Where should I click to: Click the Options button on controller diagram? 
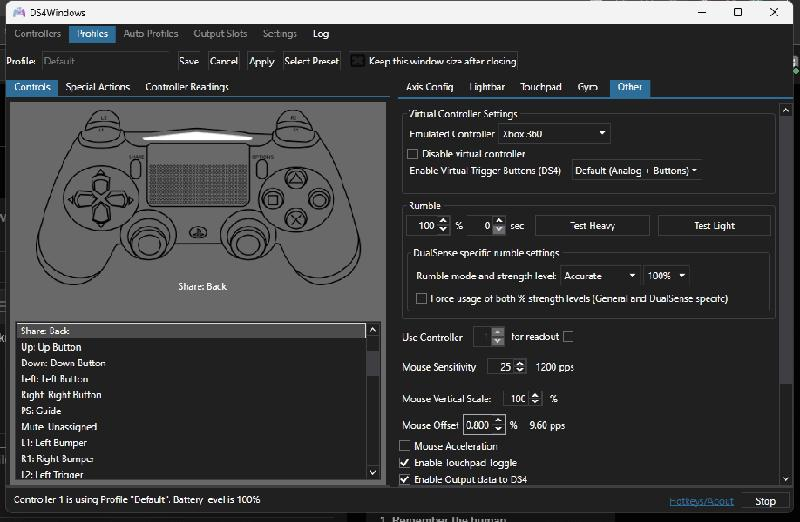pos(262,168)
